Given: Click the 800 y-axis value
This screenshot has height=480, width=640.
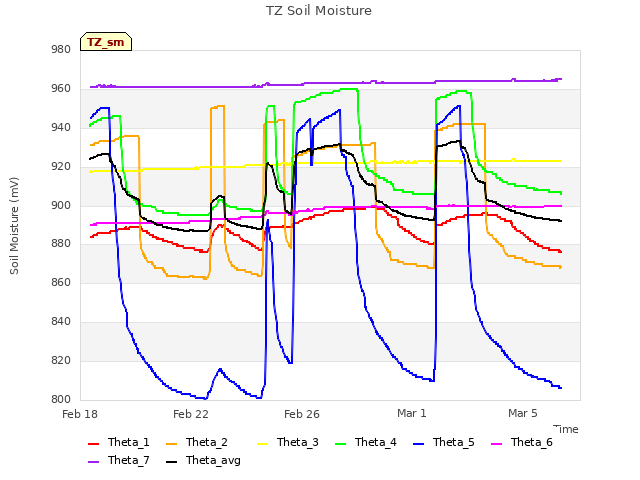Looking at the screenshot, I should coord(61,399).
